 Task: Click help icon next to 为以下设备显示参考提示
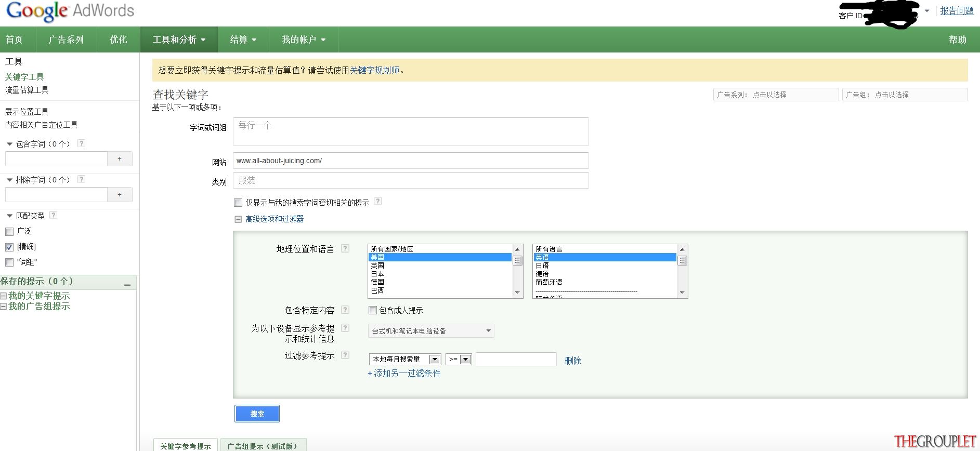(x=345, y=328)
